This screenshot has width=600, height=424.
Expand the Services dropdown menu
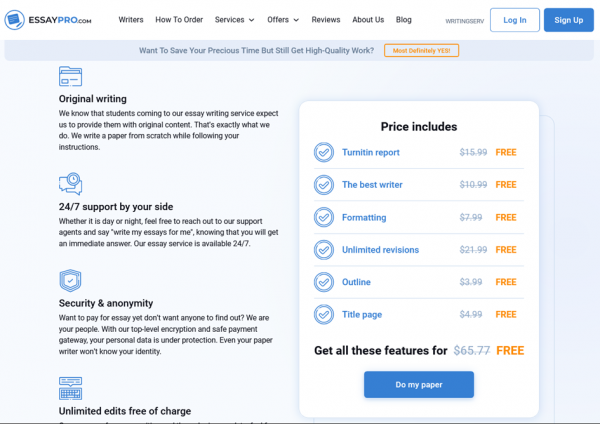pyautogui.click(x=234, y=20)
